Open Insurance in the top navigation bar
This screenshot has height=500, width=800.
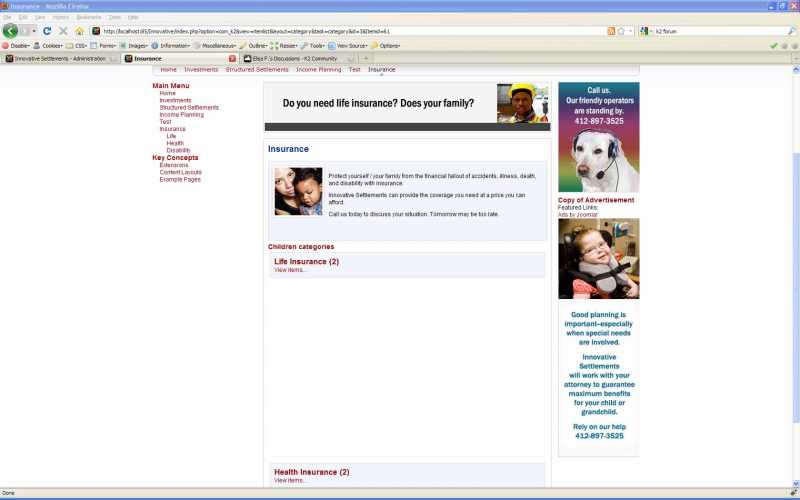[382, 69]
